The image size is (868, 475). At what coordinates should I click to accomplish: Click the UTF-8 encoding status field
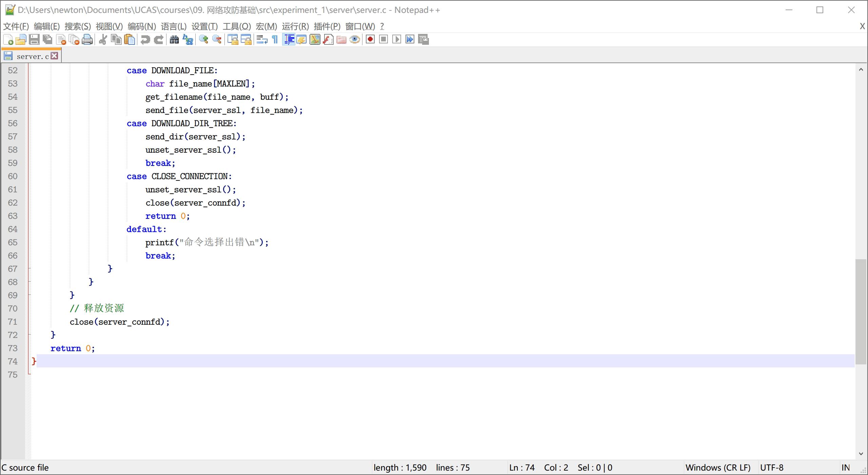point(772,468)
